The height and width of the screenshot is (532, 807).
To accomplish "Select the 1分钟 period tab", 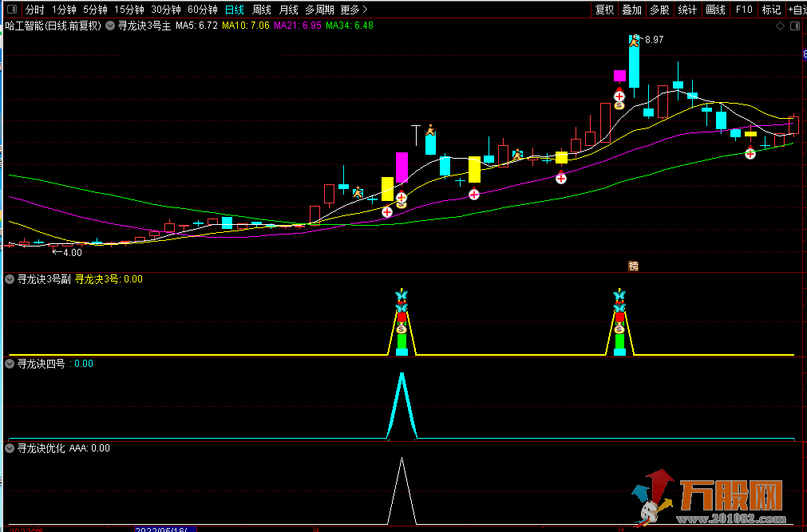I will 64,10.
